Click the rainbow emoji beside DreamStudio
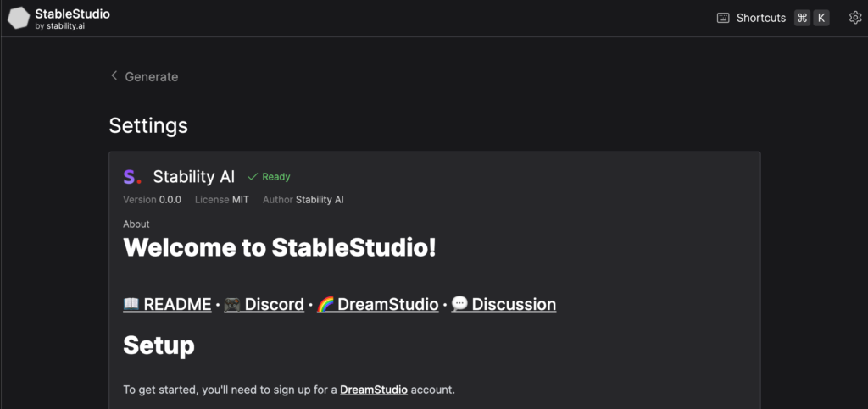Screen dimensions: 868x409 tap(325, 304)
